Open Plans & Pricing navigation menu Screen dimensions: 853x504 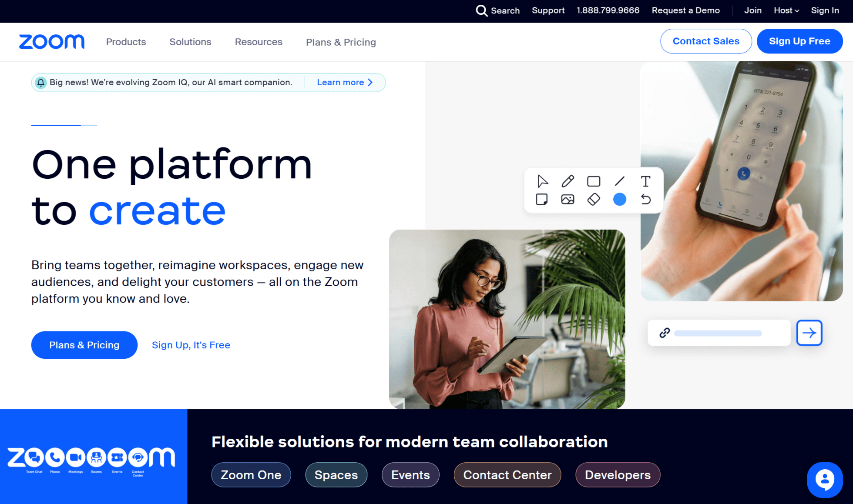341,42
